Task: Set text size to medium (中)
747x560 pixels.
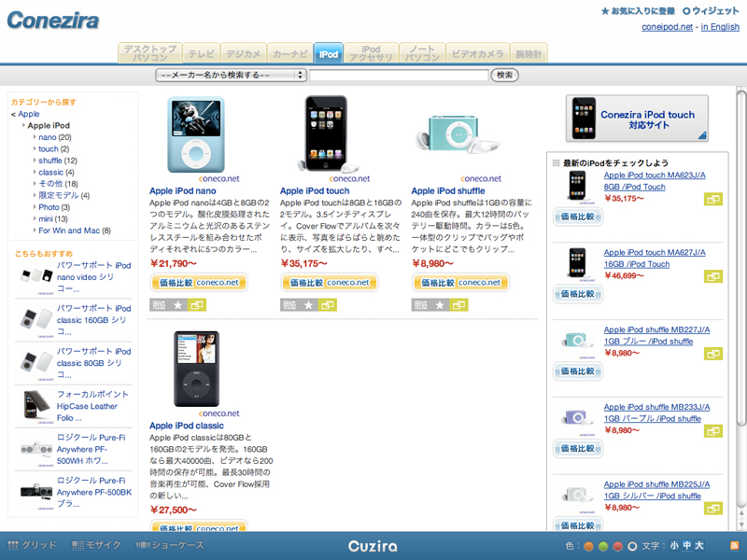Action: [x=686, y=546]
